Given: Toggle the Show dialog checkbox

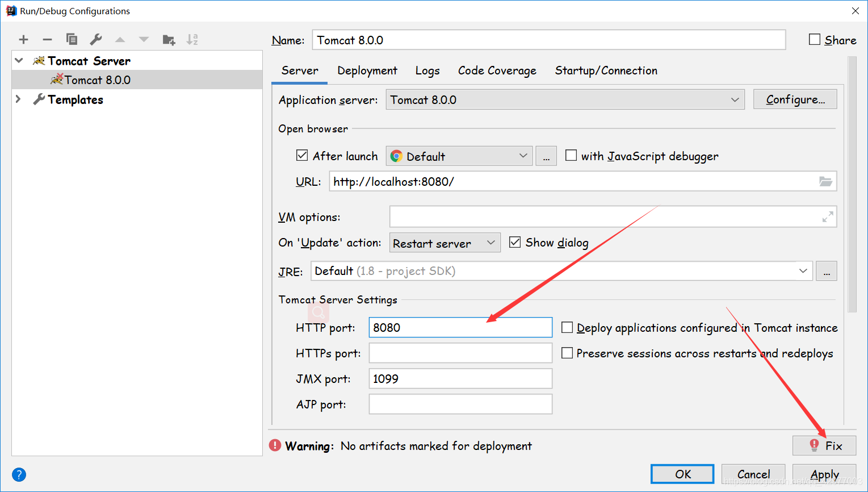Looking at the screenshot, I should 515,242.
